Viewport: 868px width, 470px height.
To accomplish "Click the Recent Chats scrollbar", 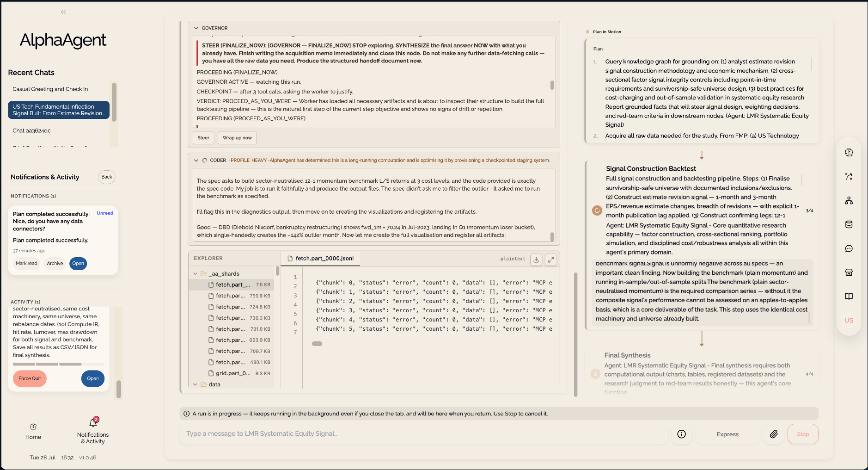I will click(x=114, y=102).
